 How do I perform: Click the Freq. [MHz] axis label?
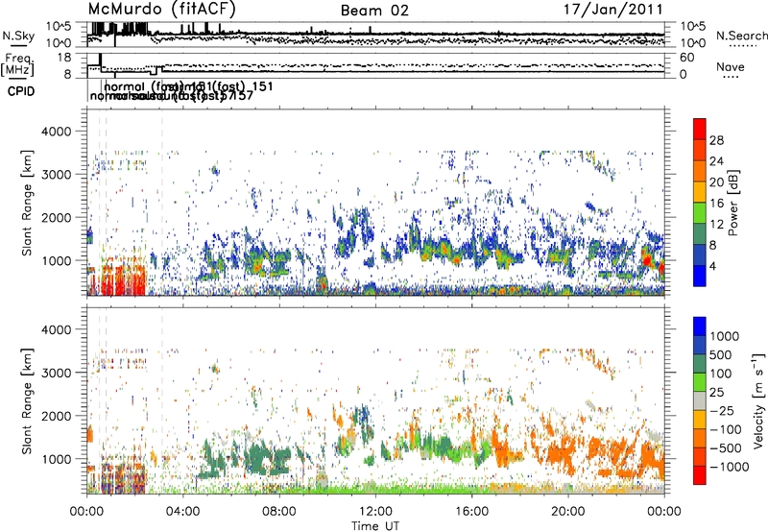17,65
